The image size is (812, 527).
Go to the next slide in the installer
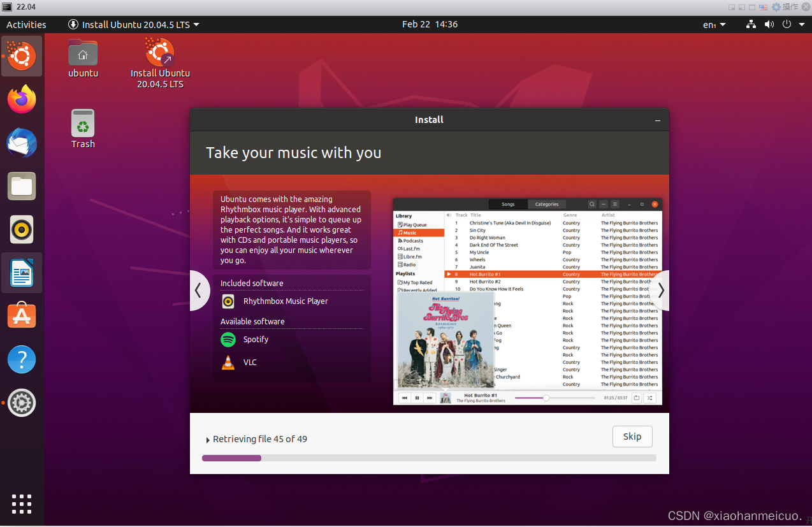(660, 291)
